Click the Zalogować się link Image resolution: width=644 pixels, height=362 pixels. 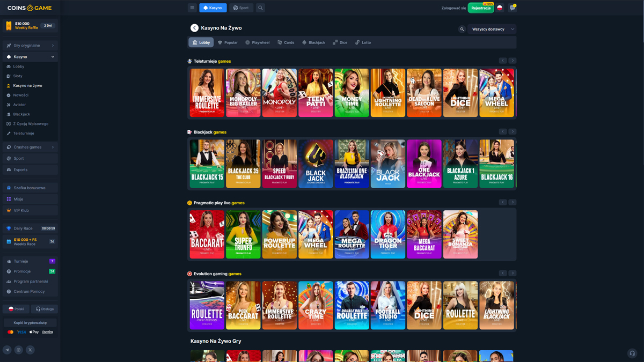[453, 8]
